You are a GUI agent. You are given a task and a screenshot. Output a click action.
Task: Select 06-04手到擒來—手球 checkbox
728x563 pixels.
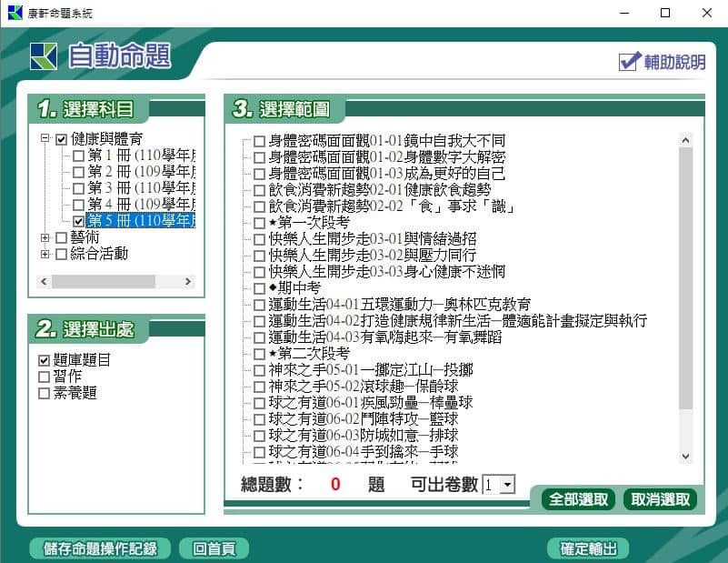click(260, 452)
